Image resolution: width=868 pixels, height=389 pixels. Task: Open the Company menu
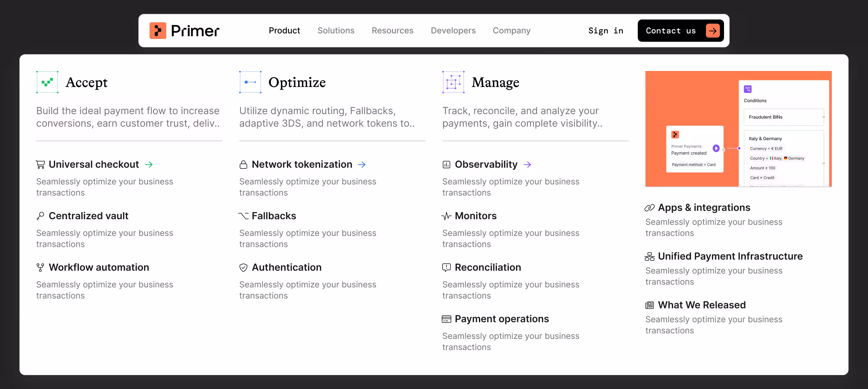511,31
